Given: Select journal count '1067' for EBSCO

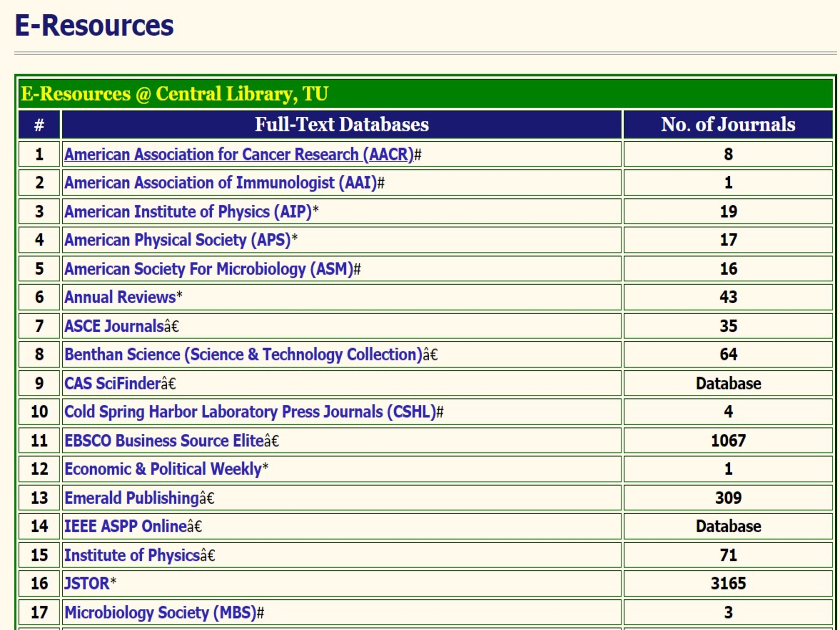Looking at the screenshot, I should tap(728, 441).
